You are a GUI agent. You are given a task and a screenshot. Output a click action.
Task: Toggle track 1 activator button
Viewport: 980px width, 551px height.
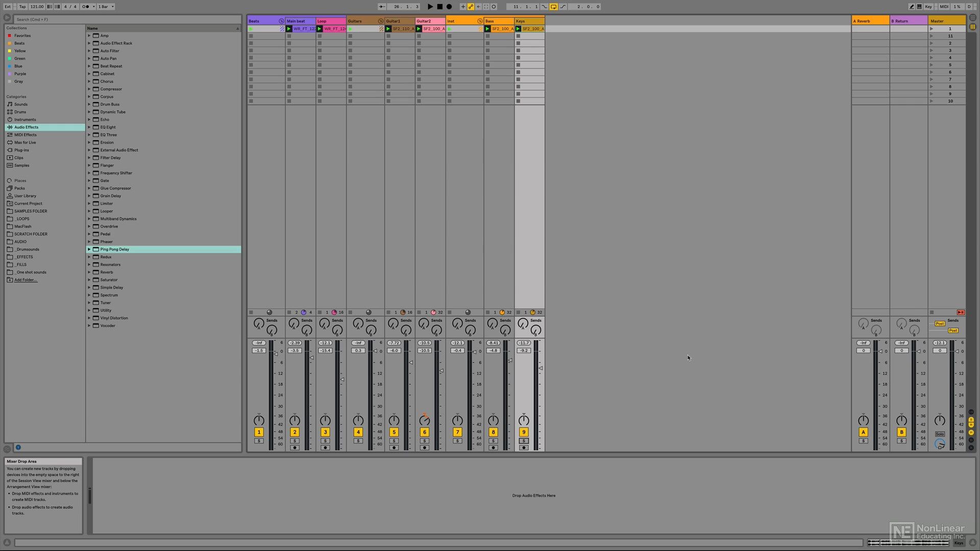(x=259, y=432)
